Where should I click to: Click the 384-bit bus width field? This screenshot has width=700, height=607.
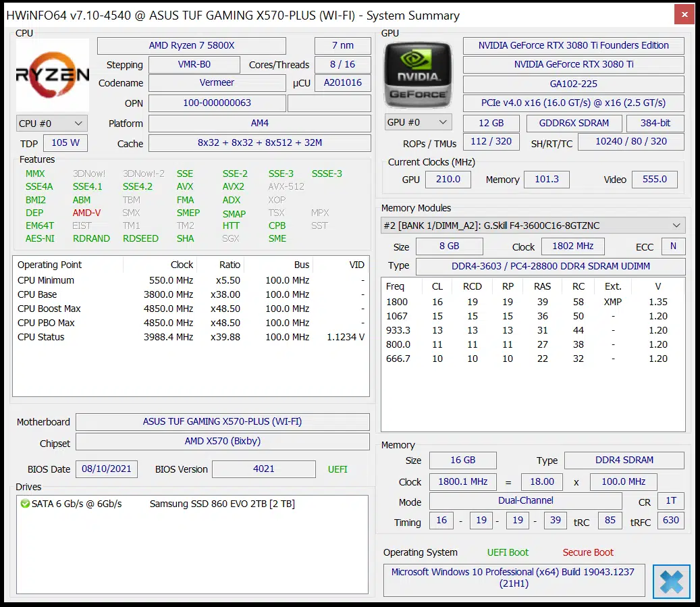pos(655,124)
